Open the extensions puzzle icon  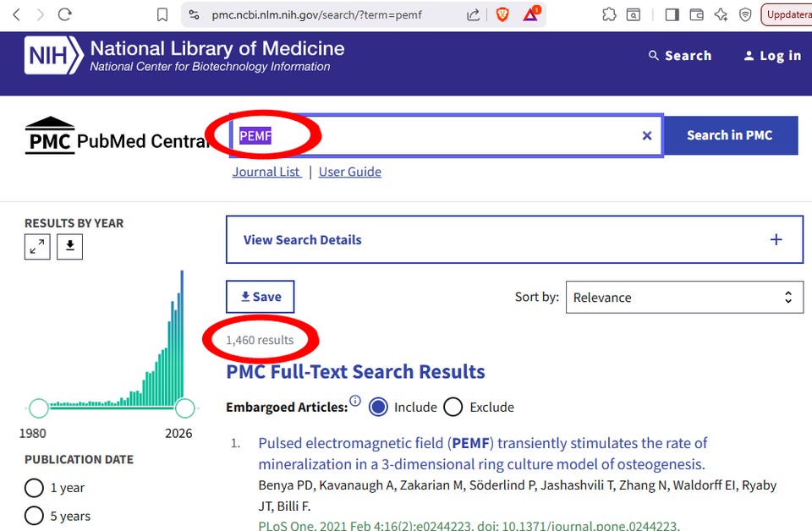[x=609, y=14]
